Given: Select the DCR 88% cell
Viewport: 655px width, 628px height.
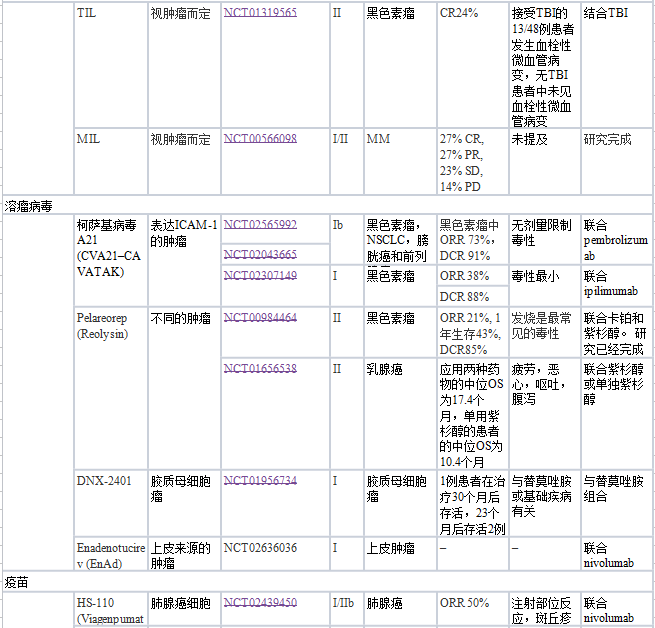Looking at the screenshot, I should tap(472, 296).
